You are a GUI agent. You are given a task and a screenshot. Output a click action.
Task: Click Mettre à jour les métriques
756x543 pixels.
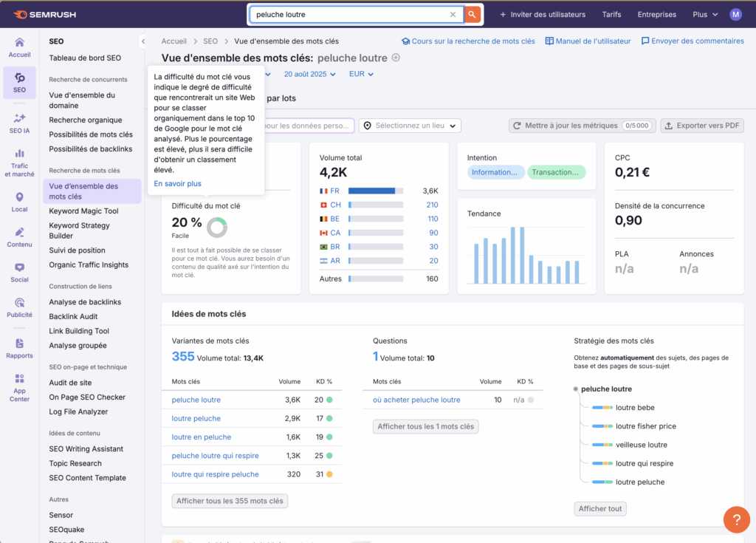point(582,126)
